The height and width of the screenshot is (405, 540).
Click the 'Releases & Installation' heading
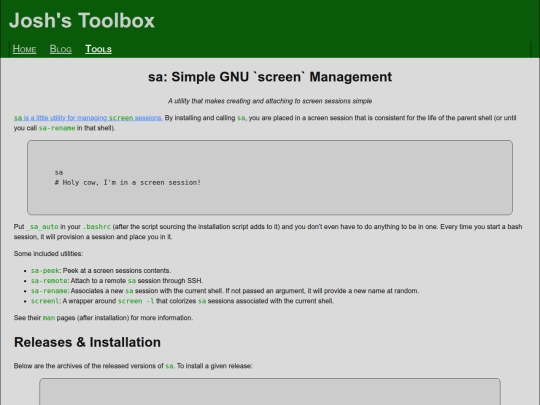coord(87,342)
